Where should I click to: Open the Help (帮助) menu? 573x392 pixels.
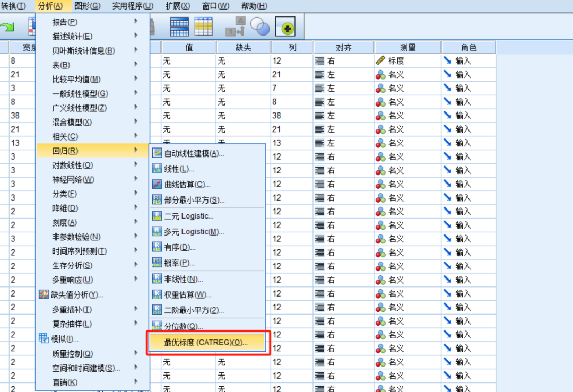[x=254, y=6]
